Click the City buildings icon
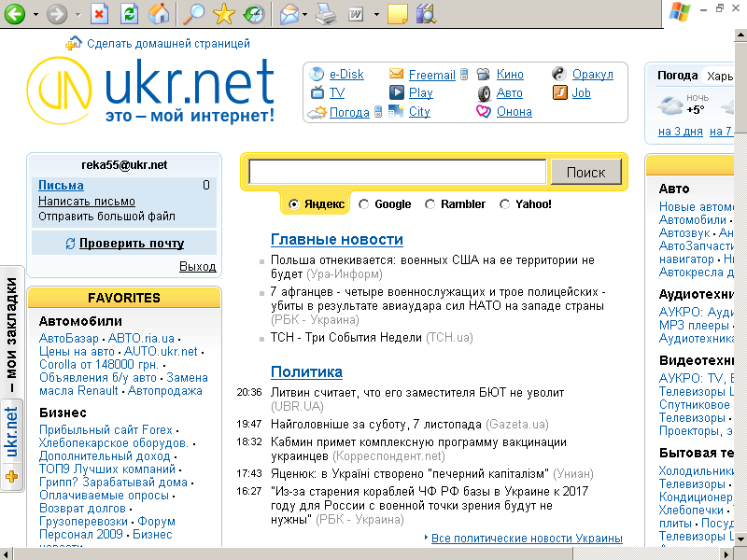The height and width of the screenshot is (560, 747). pyautogui.click(x=395, y=111)
